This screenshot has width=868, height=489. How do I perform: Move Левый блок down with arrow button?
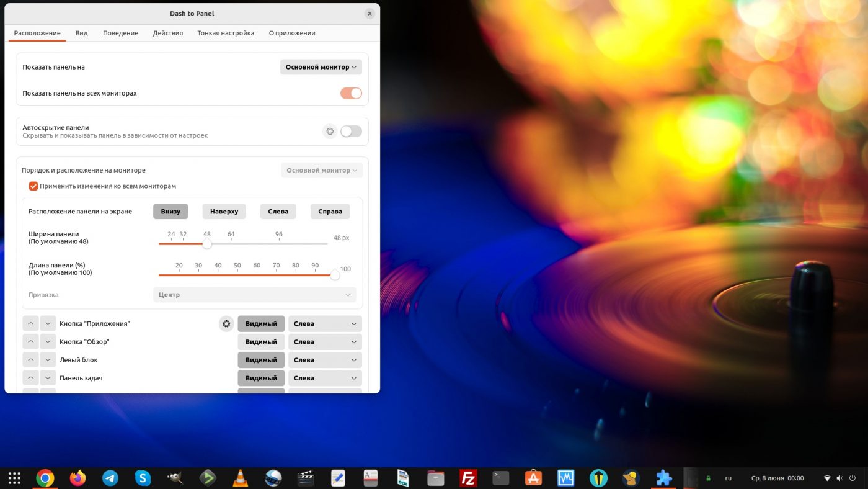pyautogui.click(x=48, y=360)
